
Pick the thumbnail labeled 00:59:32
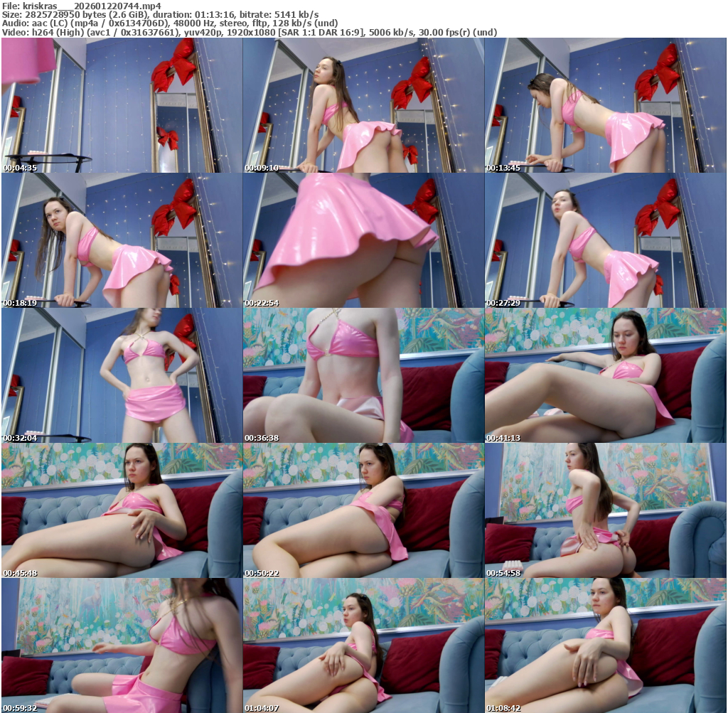click(122, 645)
